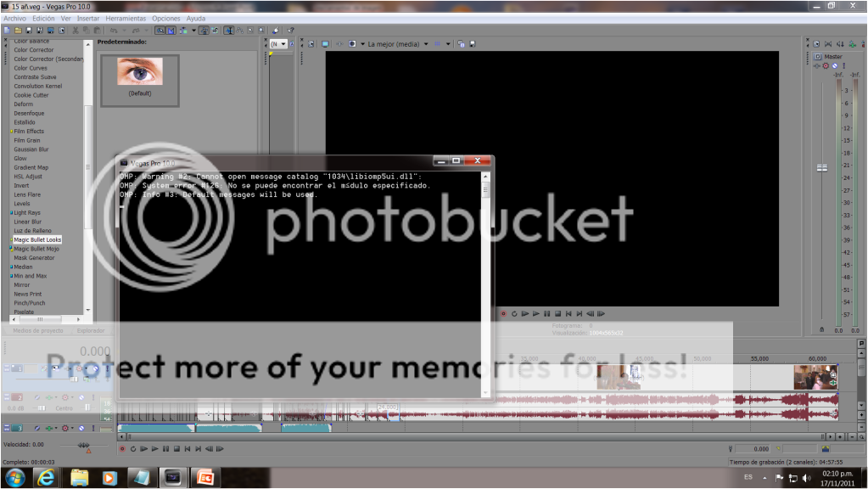This screenshot has height=489, width=868.
Task: Switch to the Medios de proyecto tab
Action: click(x=38, y=330)
